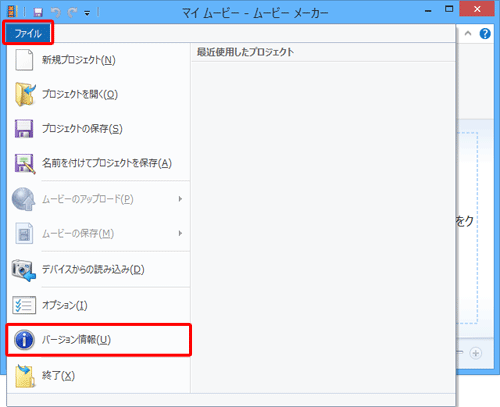The height and width of the screenshot is (407, 500).
Task: Select 新規プロジェクト(N) menu entry
Action: pyautogui.click(x=99, y=60)
